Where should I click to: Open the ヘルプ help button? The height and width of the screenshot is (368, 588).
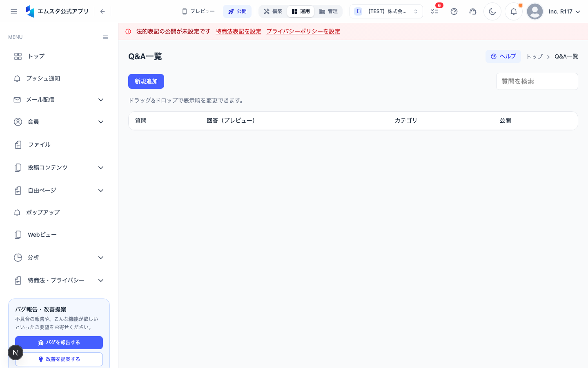click(503, 56)
